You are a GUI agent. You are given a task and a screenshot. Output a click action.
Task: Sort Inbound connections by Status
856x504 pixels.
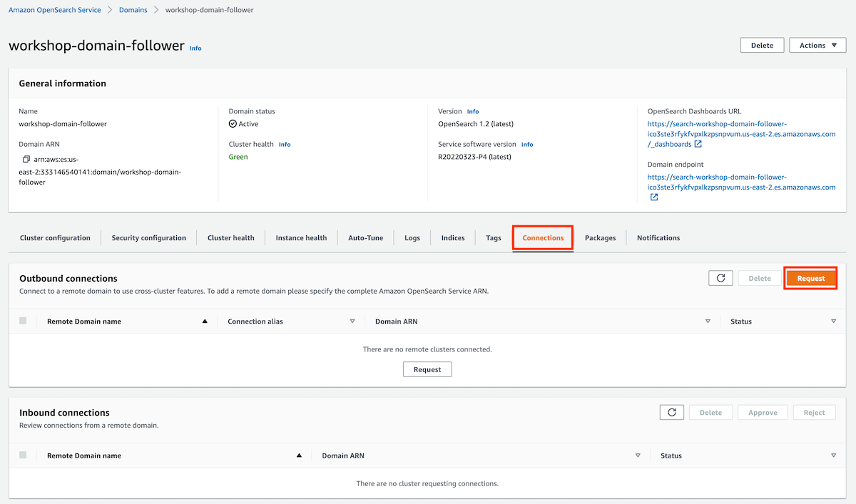click(833, 456)
